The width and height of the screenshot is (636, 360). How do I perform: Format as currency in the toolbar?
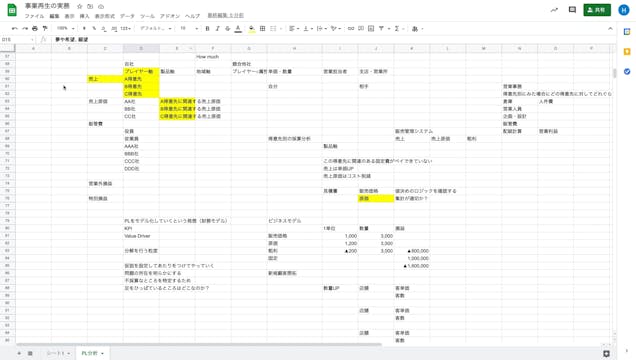pos(84,28)
